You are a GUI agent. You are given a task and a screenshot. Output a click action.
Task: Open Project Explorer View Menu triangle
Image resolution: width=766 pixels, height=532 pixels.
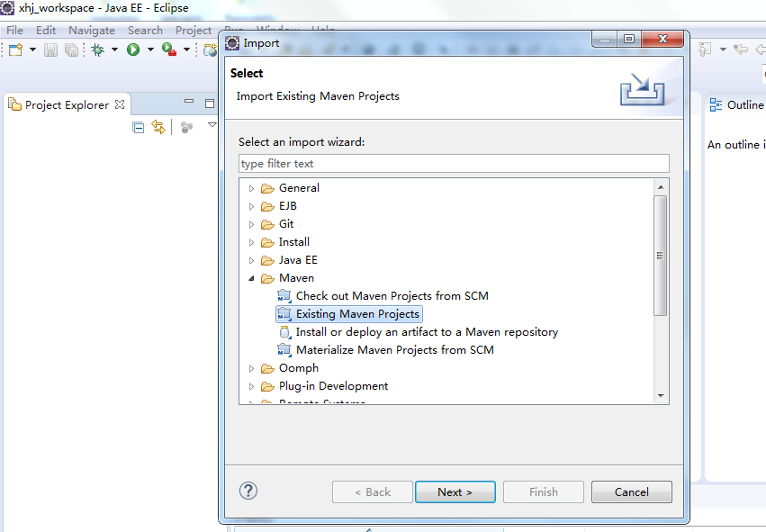pyautogui.click(x=212, y=125)
